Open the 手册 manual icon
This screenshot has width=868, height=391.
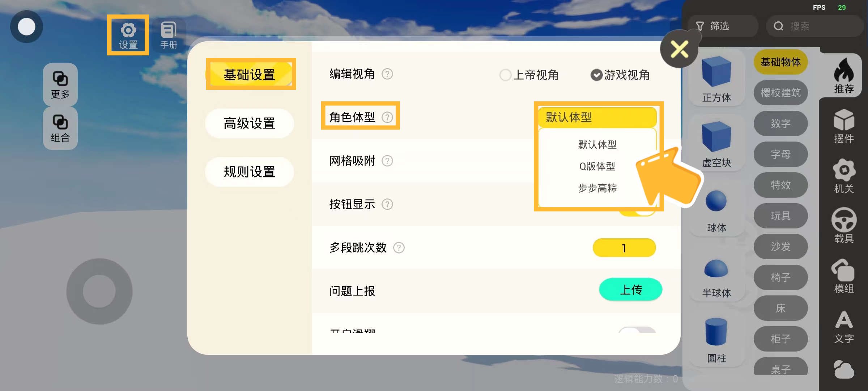[169, 35]
